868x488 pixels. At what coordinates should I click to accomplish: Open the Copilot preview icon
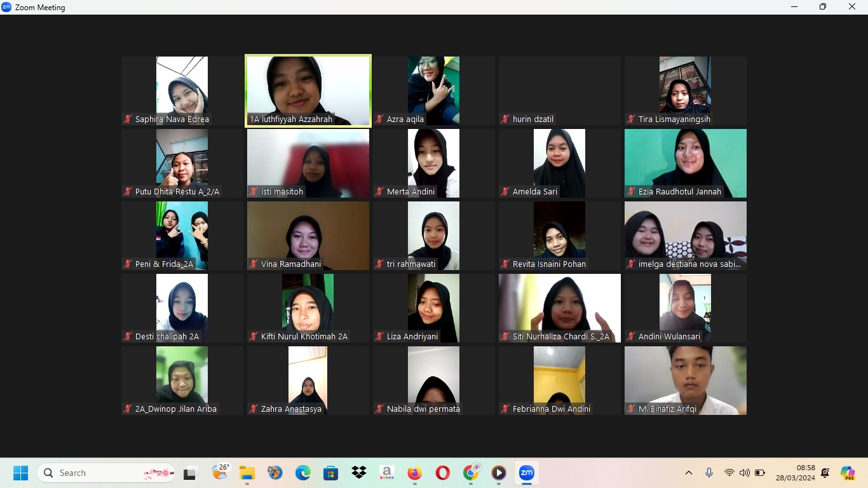point(847,473)
